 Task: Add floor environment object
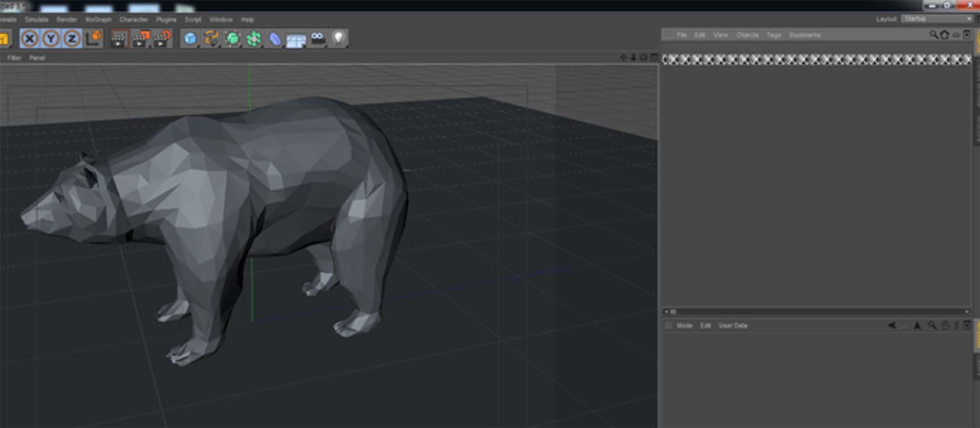[296, 40]
